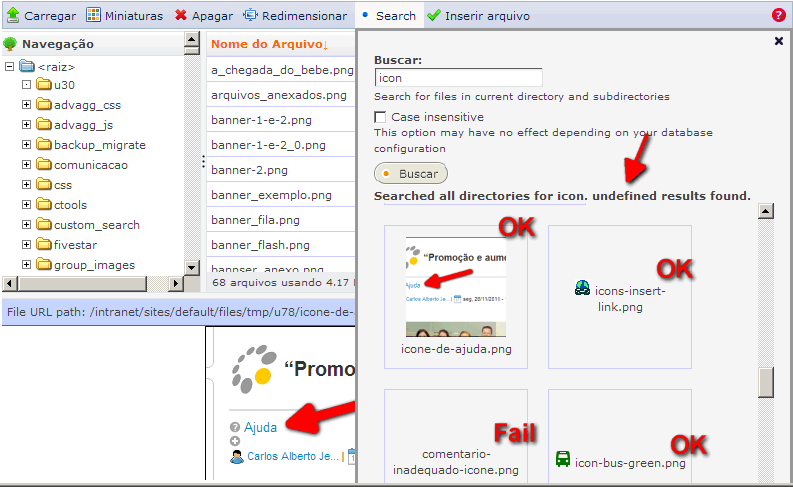
Task: Click the advagg_css folder icon
Action: pyautogui.click(x=44, y=104)
